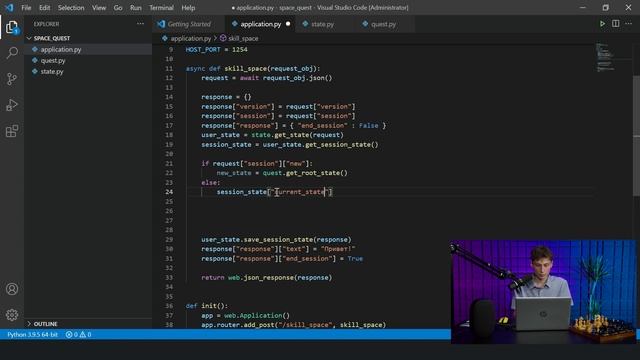Viewport: 640px width, 360px height.
Task: Place cursor on 'HOST_PORT = 1254' line
Action: point(216,49)
